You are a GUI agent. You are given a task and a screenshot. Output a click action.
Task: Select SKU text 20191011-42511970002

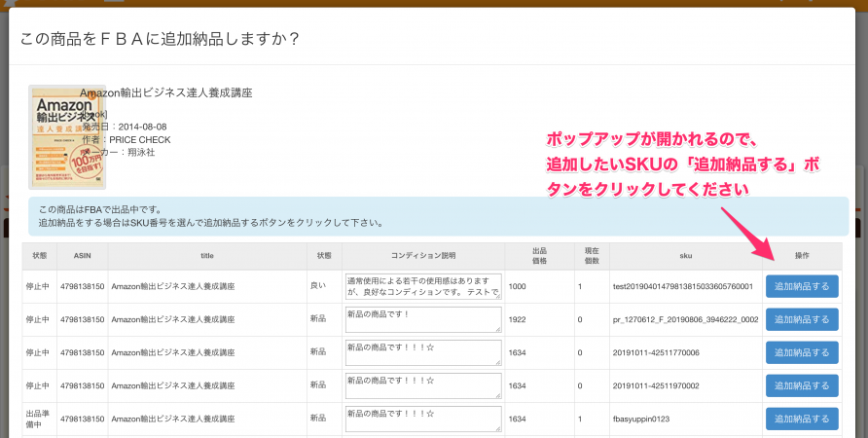(656, 386)
